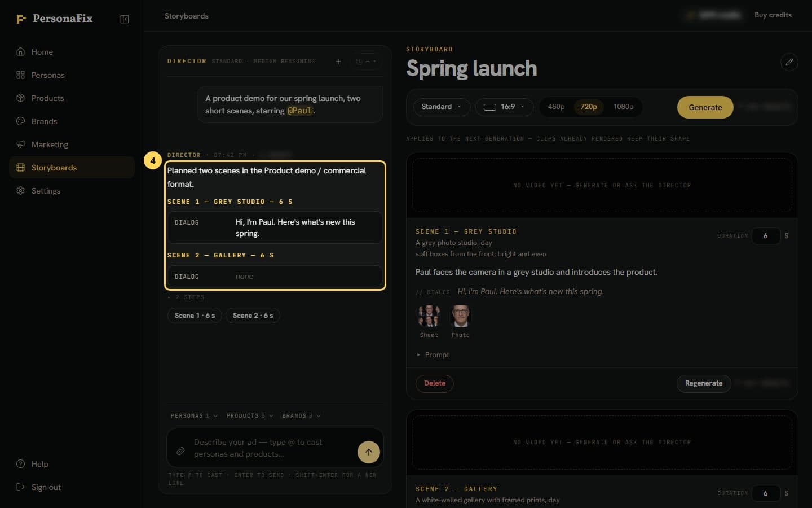
Task: Click the Generate button
Action: [x=705, y=107]
